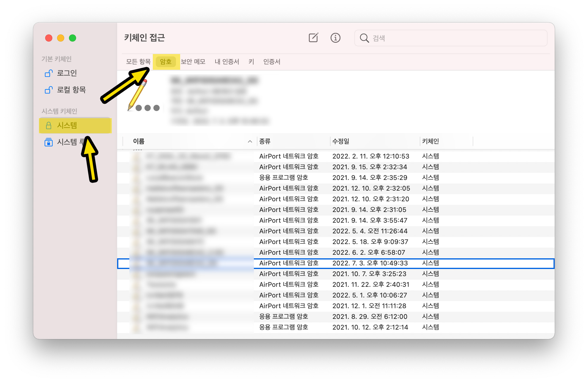Open the info inspector icon
The image size is (588, 383).
pyautogui.click(x=335, y=38)
